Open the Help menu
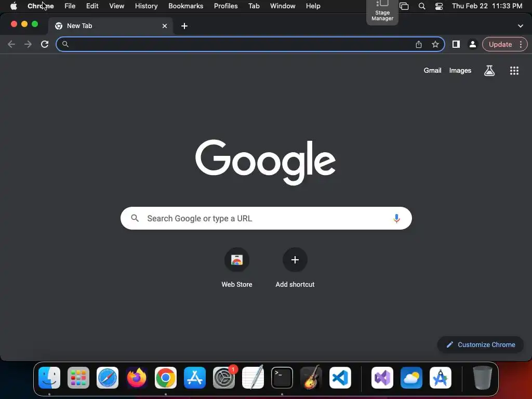The height and width of the screenshot is (399, 532). (313, 6)
